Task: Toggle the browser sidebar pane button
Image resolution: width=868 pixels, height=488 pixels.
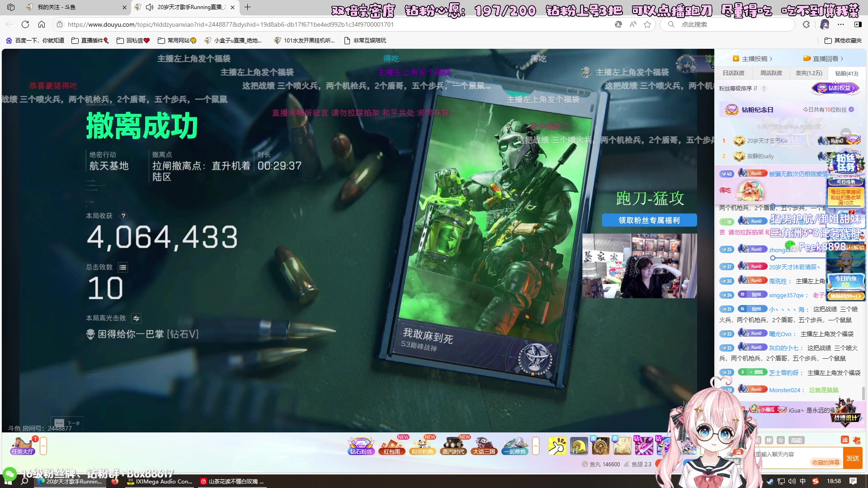Action: pos(858,24)
